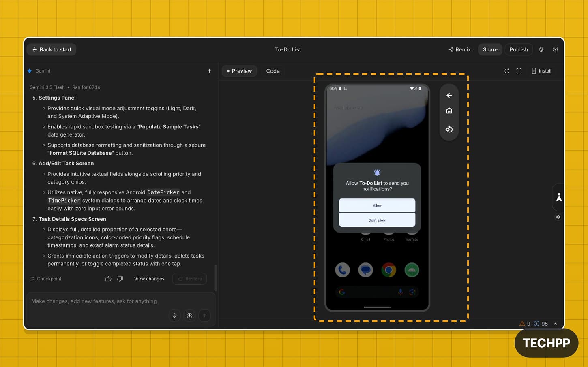Open the Messages app in emulator
The image size is (588, 367).
point(365,270)
